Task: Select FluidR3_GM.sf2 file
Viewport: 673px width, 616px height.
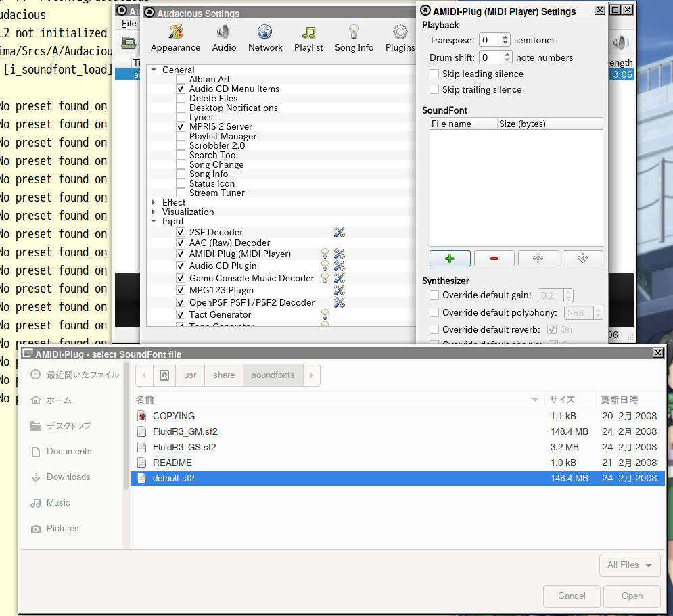Action: [398, 431]
